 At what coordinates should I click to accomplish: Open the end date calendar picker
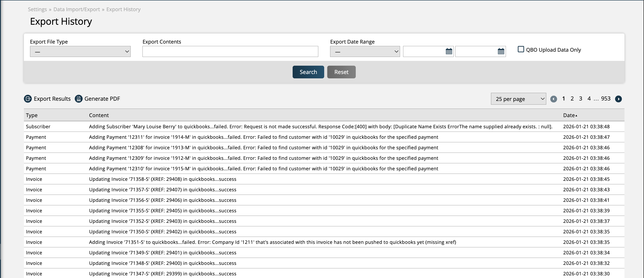pyautogui.click(x=501, y=51)
